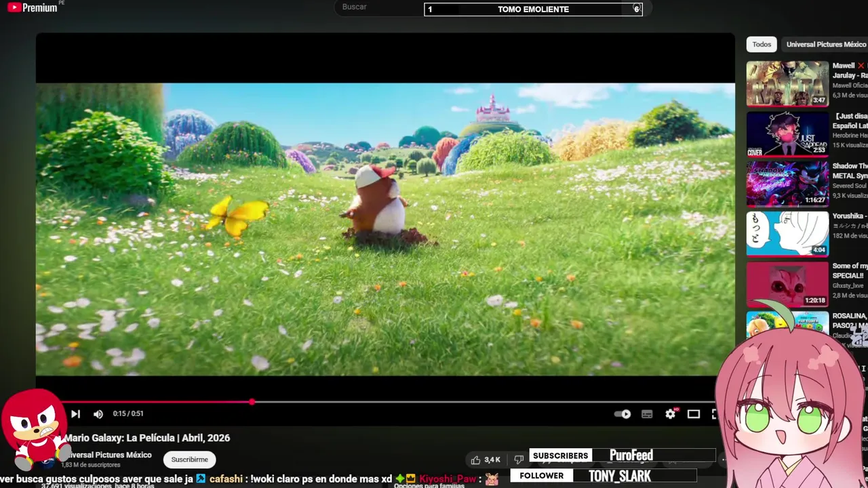868x488 pixels.
Task: Click Kiyoshi_Paw username in chat ticker
Action: [x=448, y=479]
